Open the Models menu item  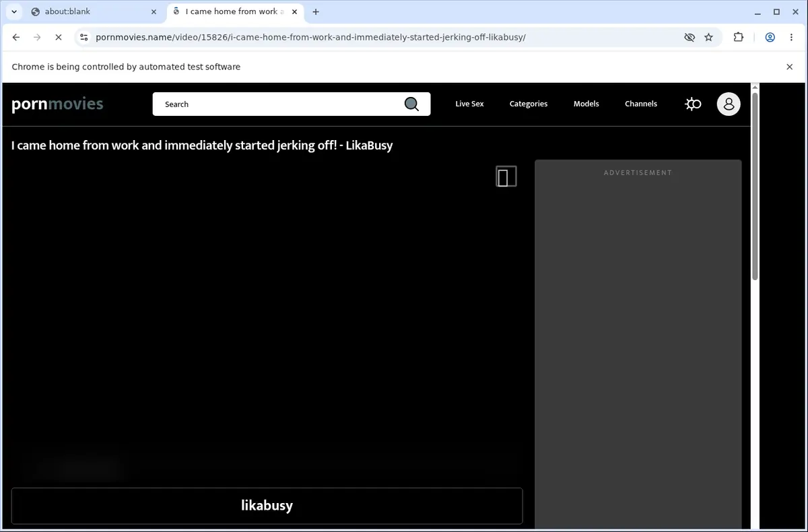[586, 104]
